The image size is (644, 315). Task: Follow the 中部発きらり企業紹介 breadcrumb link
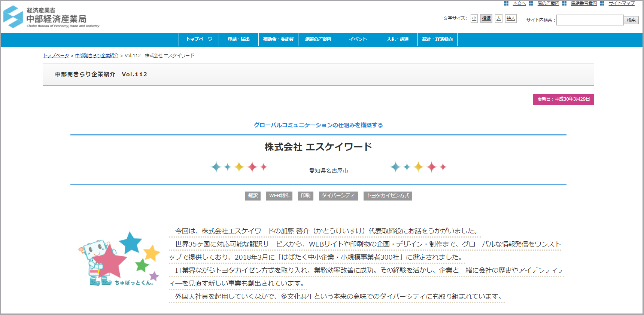point(97,56)
